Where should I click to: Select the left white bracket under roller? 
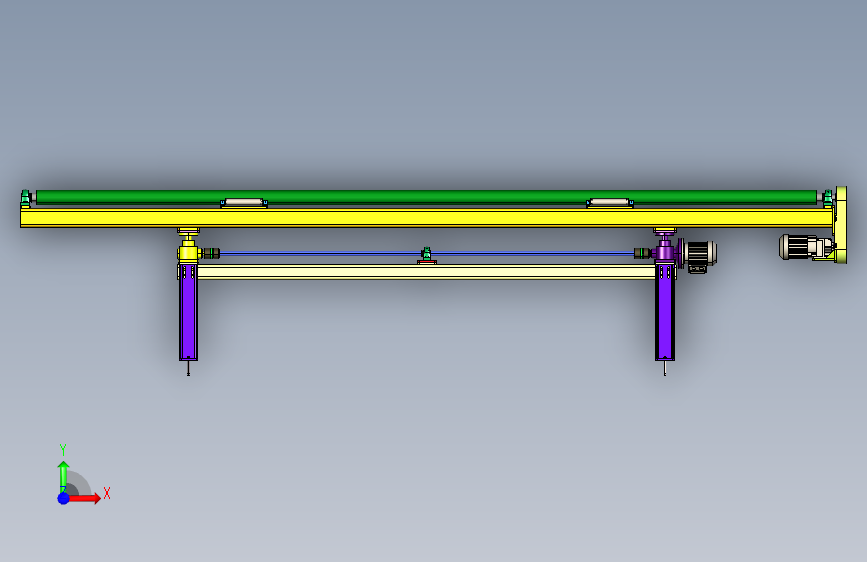tap(244, 203)
